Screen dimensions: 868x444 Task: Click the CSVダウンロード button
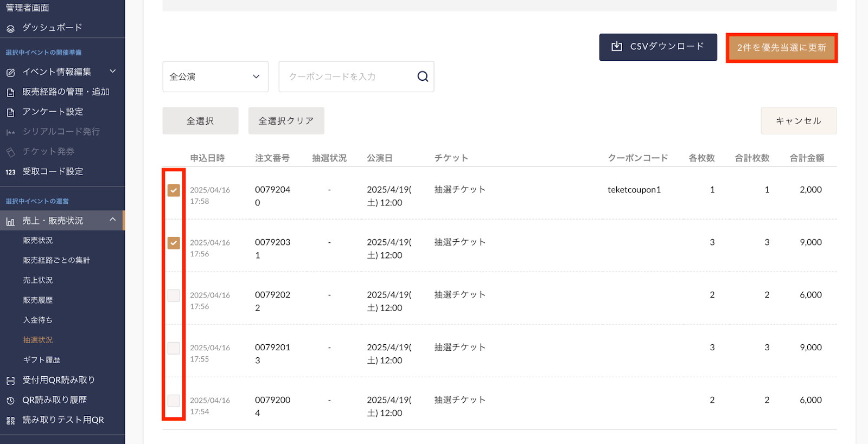point(658,47)
